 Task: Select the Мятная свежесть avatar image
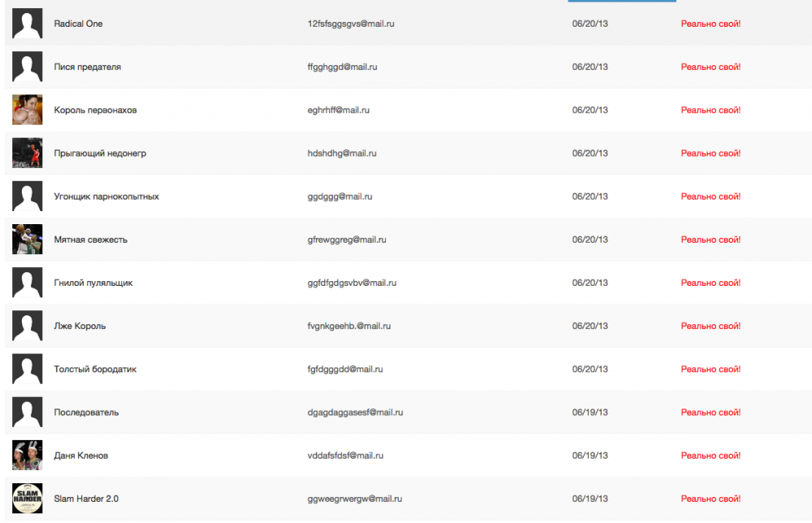[27, 240]
